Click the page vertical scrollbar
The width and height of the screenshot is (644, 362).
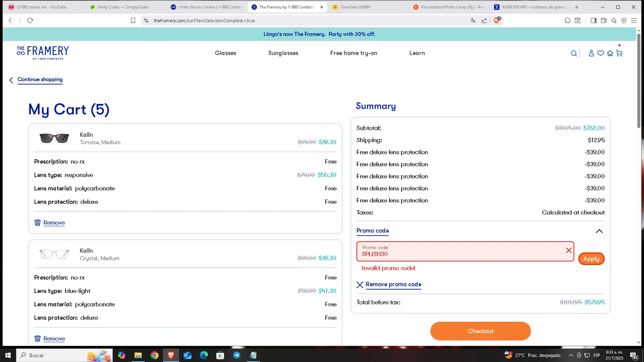639,80
